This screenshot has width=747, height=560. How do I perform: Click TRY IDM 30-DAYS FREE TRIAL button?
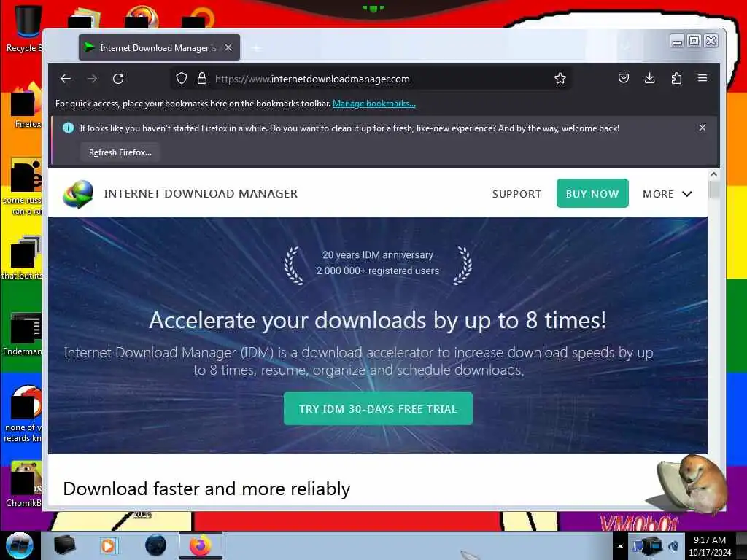pyautogui.click(x=378, y=408)
